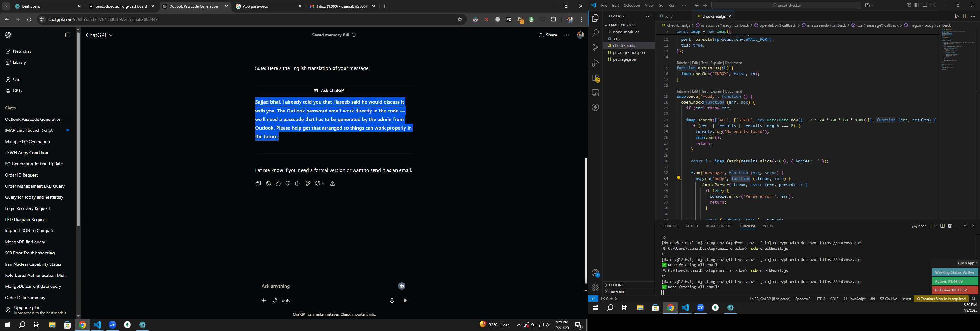
Task: Open Thunder Client lightning icon in VS Code
Action: coord(595,108)
